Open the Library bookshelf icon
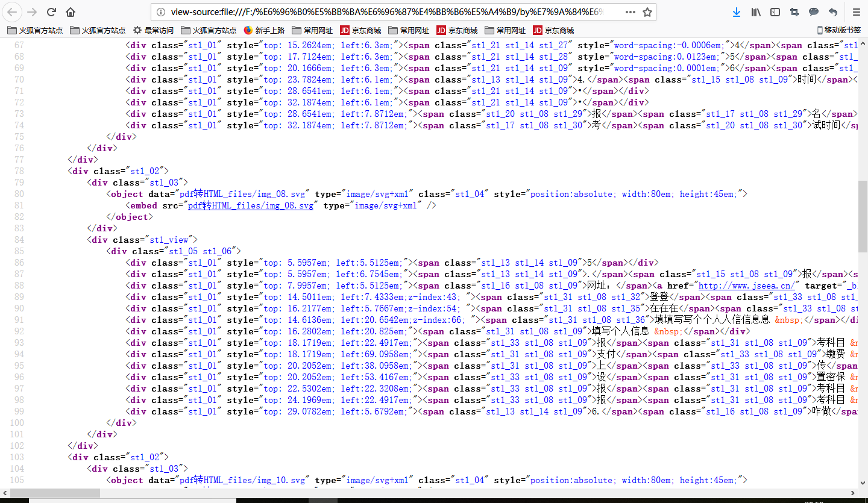Image resolution: width=868 pixels, height=503 pixels. (x=756, y=12)
